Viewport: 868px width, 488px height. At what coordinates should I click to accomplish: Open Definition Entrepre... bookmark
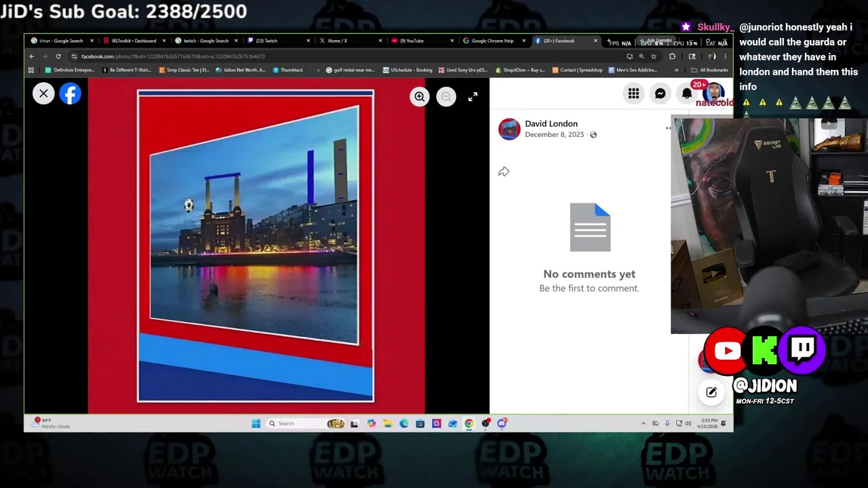click(70, 70)
